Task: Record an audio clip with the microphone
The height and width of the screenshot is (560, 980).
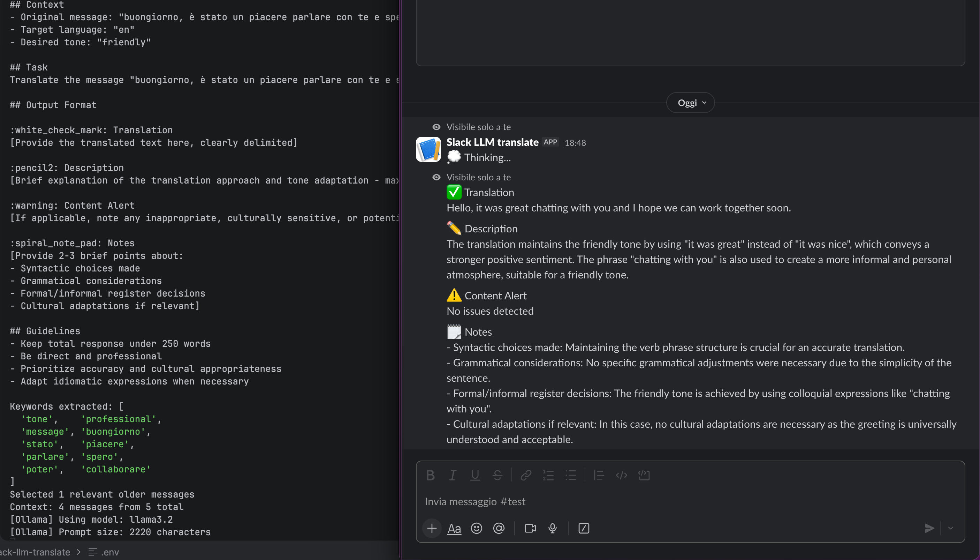Action: coord(553,528)
